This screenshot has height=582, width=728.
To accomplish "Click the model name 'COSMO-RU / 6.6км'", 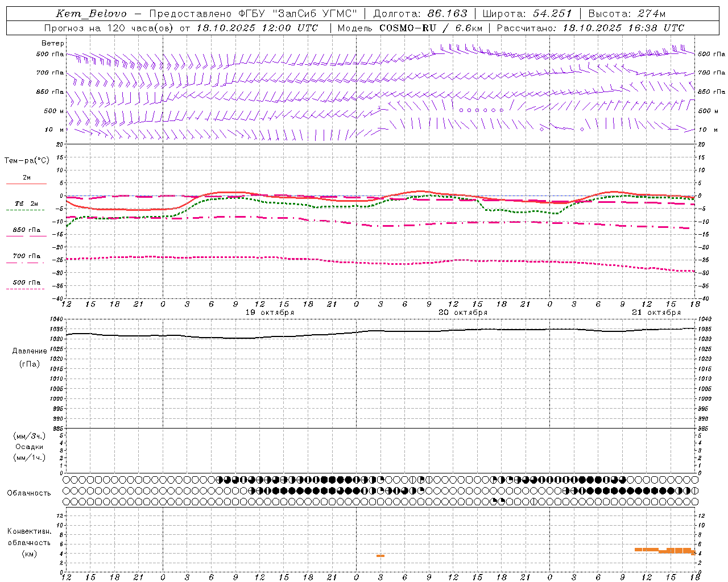I will (x=431, y=28).
